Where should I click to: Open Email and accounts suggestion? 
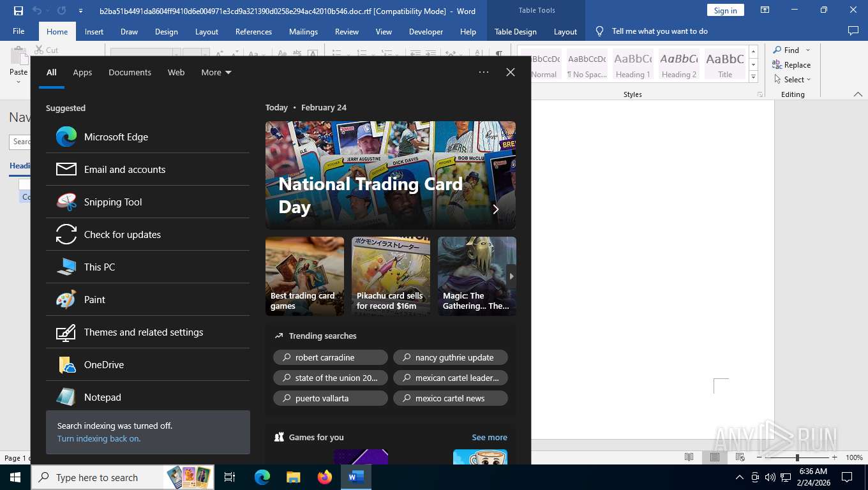[x=147, y=169]
